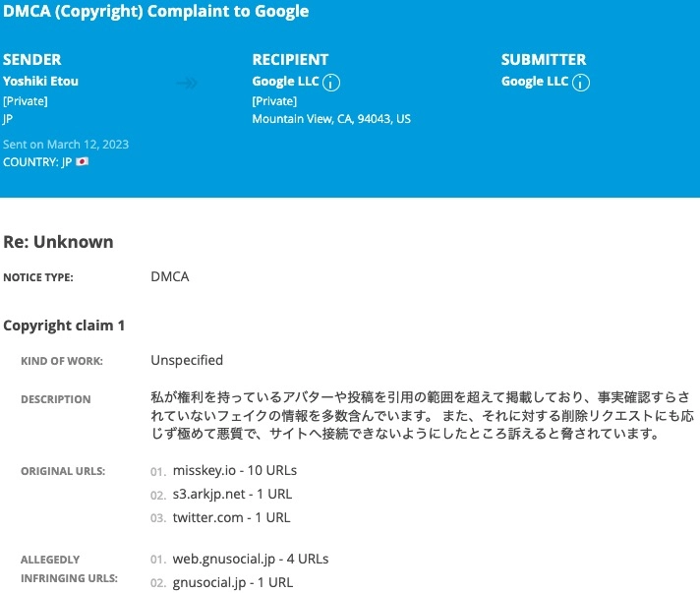Click the 'Re: Unknown' heading
The width and height of the screenshot is (700, 593).
pos(58,242)
